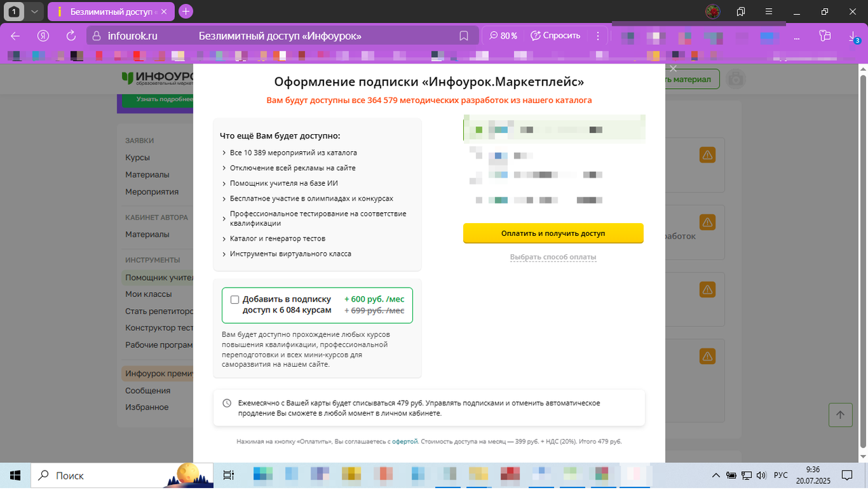Tick the add 6 084 courses checkbox

point(235,300)
